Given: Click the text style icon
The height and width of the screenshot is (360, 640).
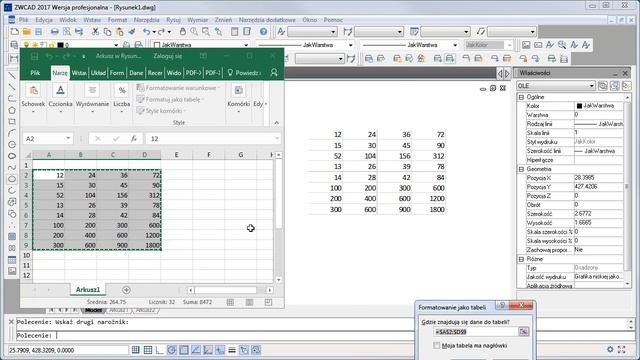Looking at the screenshot, I should pyautogui.click(x=281, y=31).
